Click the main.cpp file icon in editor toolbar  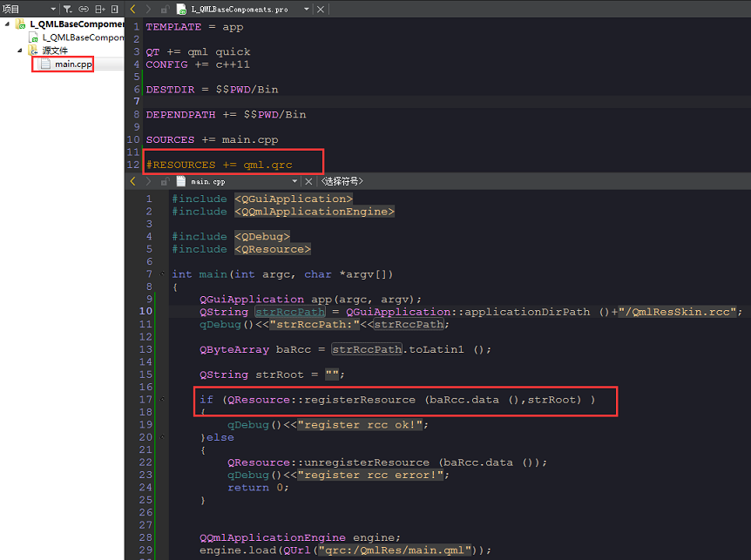(181, 181)
